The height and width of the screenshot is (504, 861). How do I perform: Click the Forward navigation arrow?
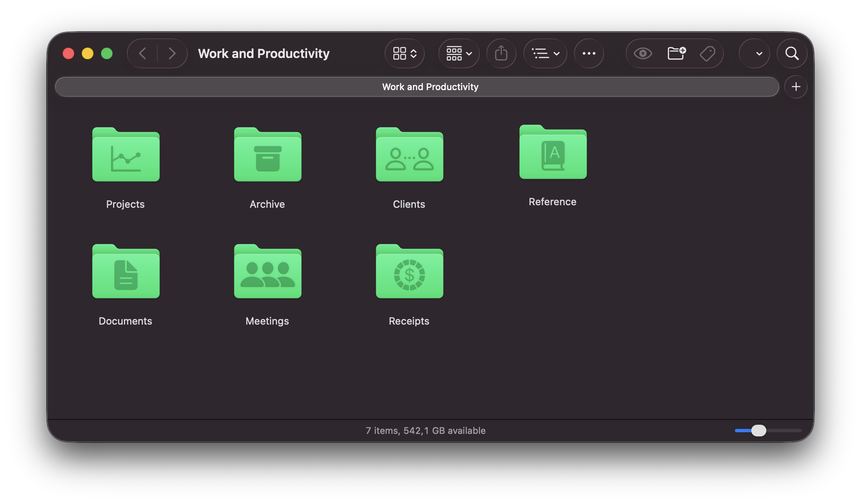[172, 53]
